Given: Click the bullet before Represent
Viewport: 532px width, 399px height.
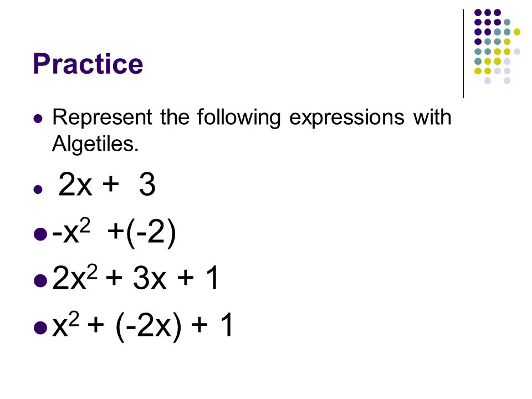Looking at the screenshot, I should pyautogui.click(x=38, y=119).
